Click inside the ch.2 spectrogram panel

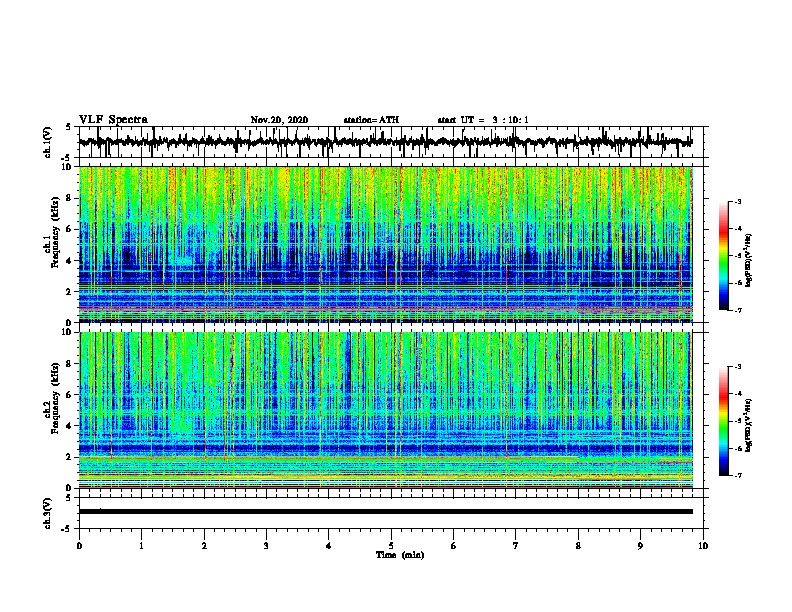coord(385,410)
